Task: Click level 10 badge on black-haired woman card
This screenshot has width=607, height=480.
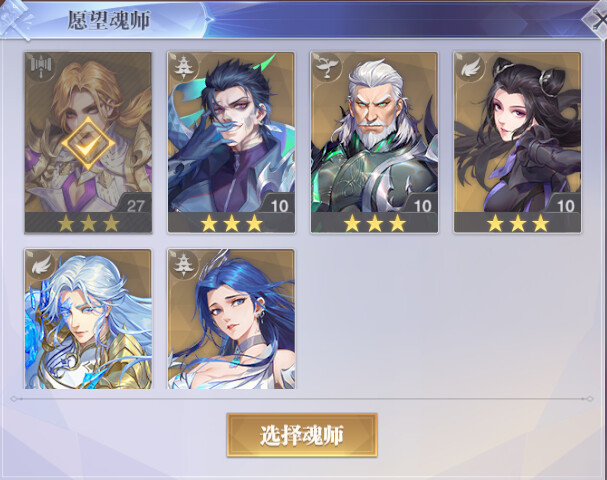Action: pyautogui.click(x=564, y=205)
